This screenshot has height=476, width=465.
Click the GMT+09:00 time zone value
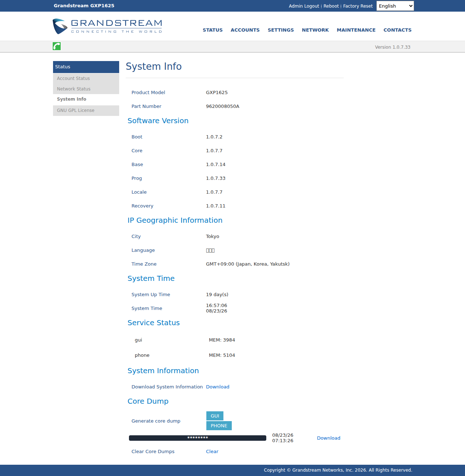click(x=248, y=264)
